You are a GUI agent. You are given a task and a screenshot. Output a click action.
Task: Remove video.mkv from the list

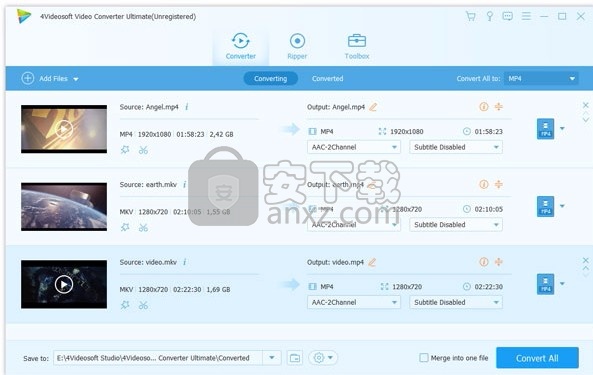click(585, 260)
